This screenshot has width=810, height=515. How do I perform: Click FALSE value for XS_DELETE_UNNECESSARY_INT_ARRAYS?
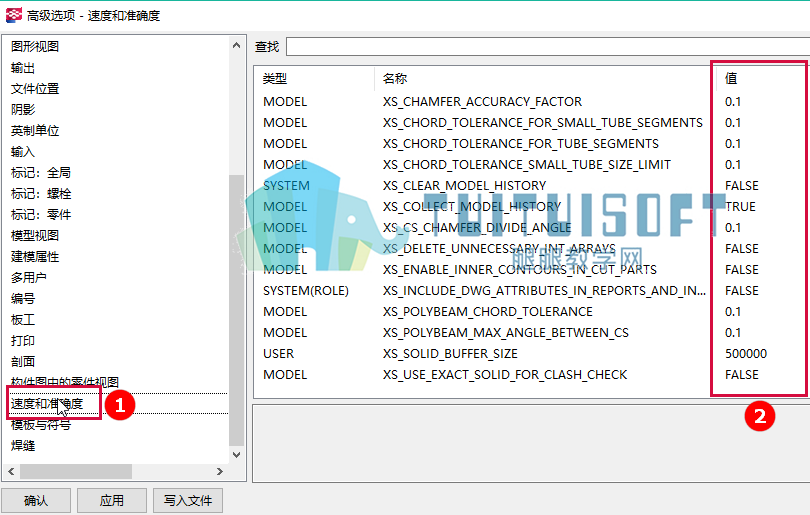coord(742,249)
